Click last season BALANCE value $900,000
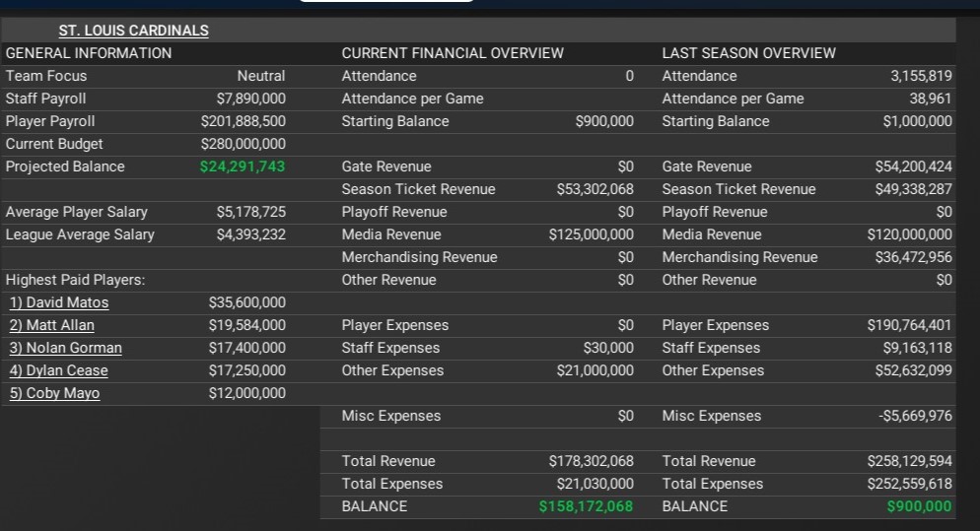The width and height of the screenshot is (980, 531). 920,506
